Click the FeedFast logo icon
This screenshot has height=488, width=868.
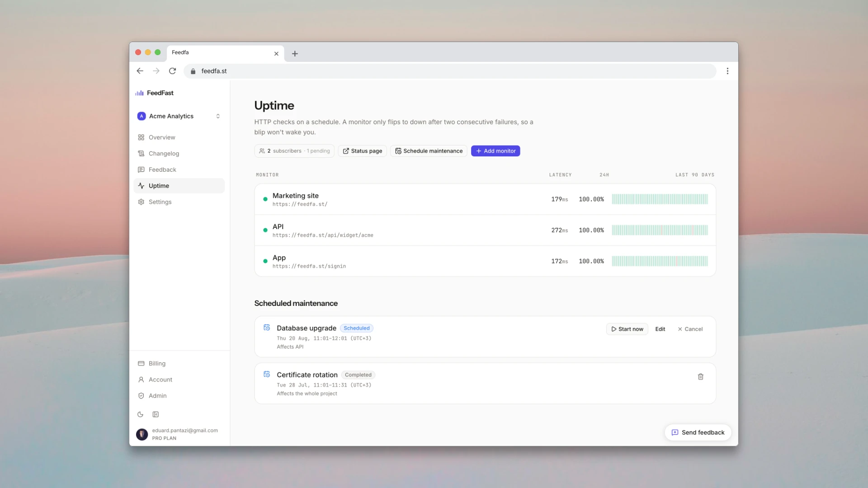click(139, 93)
